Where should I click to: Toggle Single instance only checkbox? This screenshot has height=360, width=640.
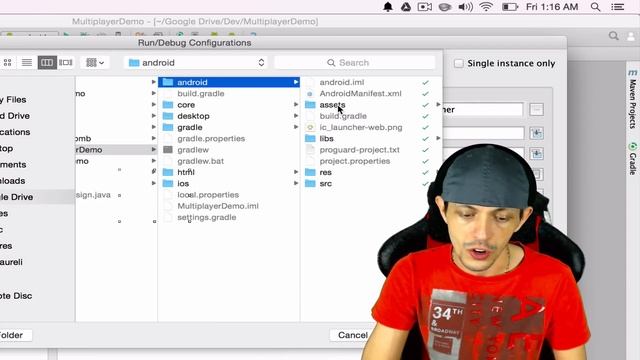tap(459, 63)
